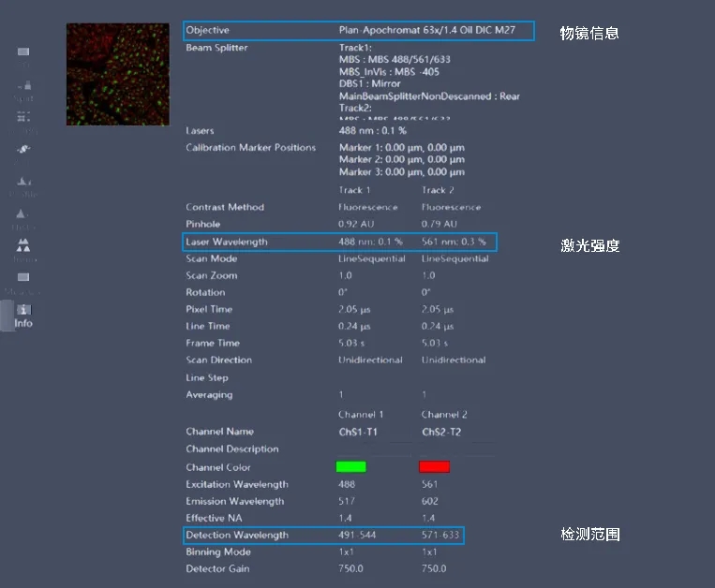The height and width of the screenshot is (588, 715).
Task: Click Detection Wavelength value '491-544'
Action: click(357, 536)
